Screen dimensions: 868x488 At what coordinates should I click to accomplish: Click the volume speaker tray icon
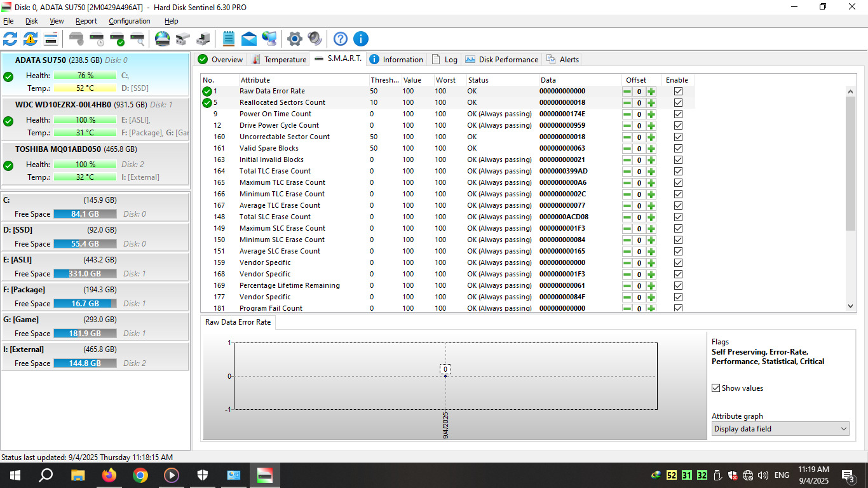763,475
